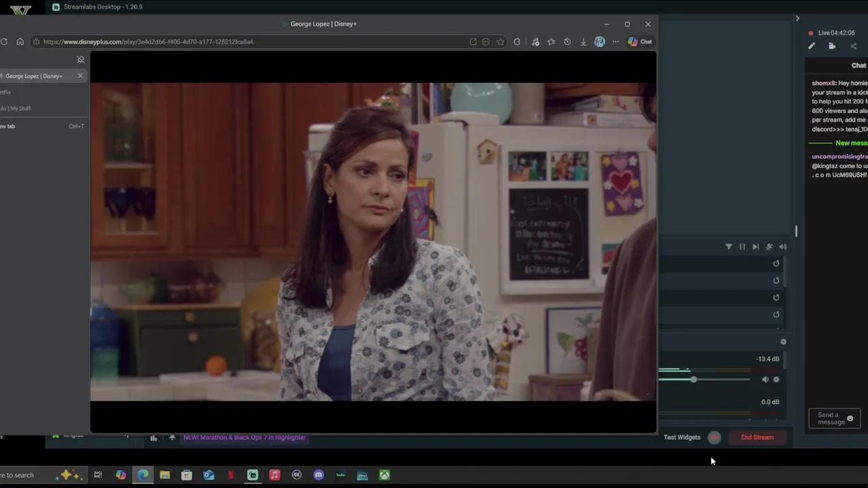Open Apple Music on the taskbar
868x488 pixels.
(275, 475)
